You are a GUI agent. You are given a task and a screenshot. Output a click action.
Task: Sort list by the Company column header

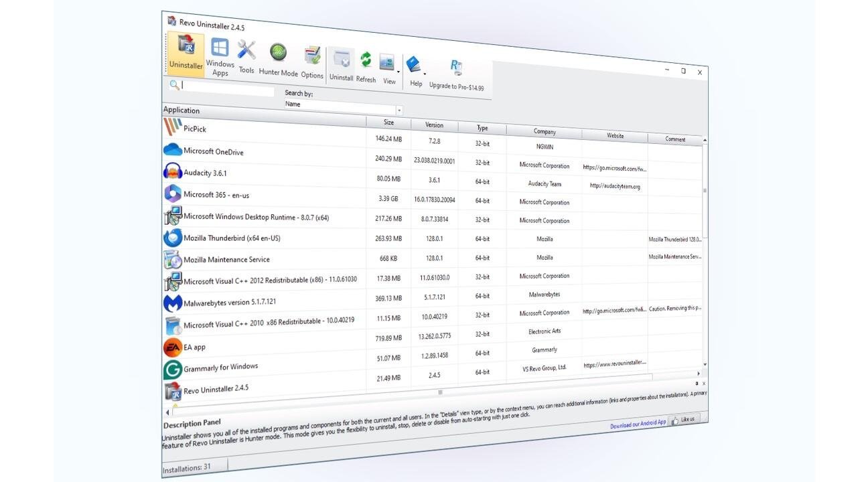point(544,131)
